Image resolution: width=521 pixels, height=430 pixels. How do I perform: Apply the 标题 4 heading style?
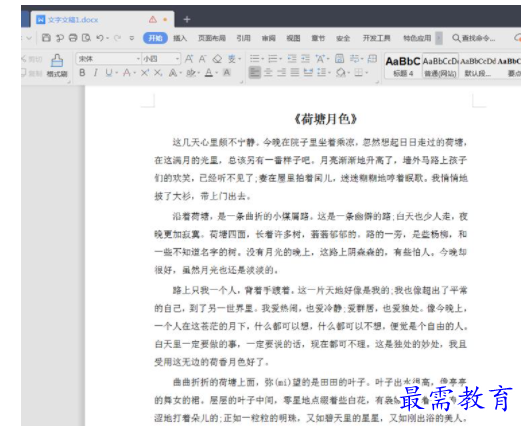(x=403, y=66)
